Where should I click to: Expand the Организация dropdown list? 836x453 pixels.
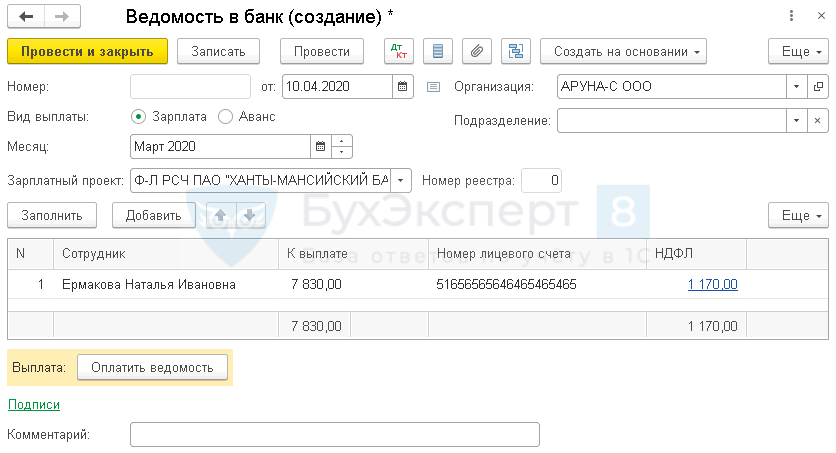pos(797,86)
